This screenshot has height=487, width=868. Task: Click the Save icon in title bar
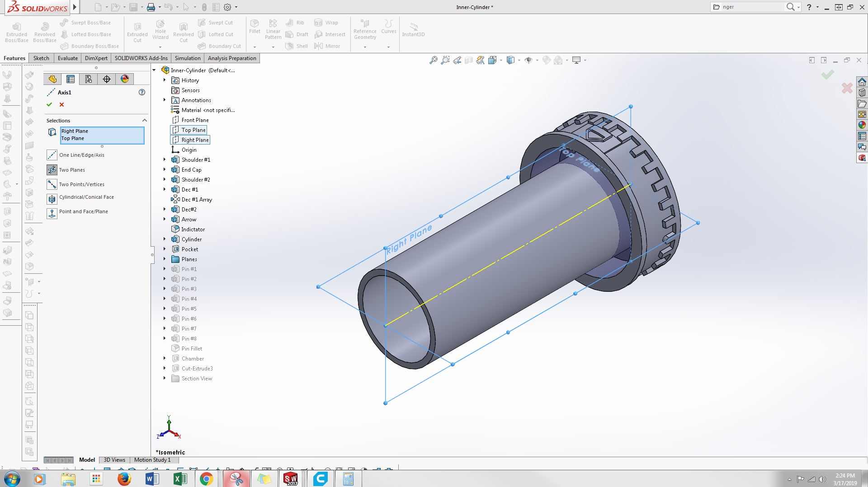click(133, 7)
